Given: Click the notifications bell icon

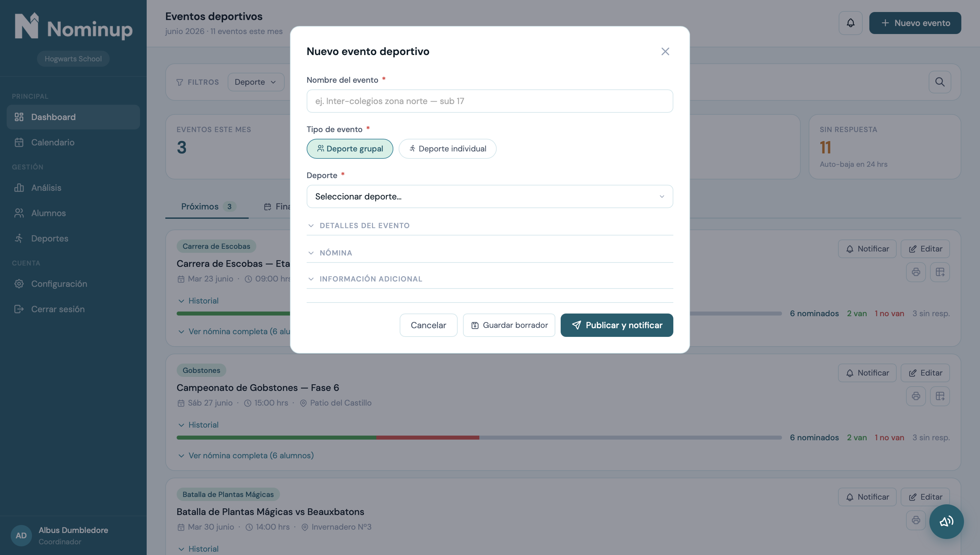Looking at the screenshot, I should click(x=850, y=23).
